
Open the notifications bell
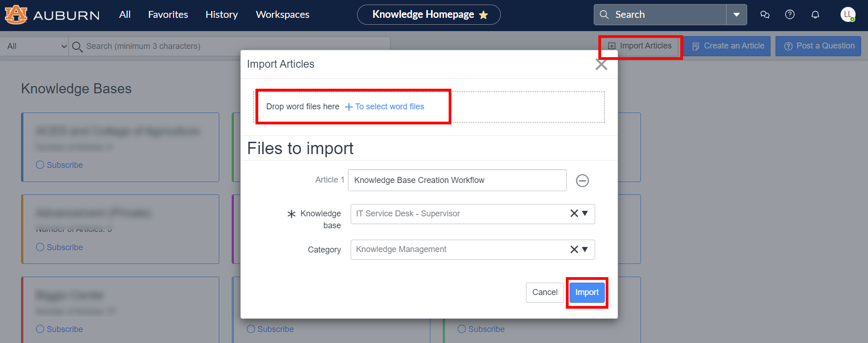coord(815,15)
